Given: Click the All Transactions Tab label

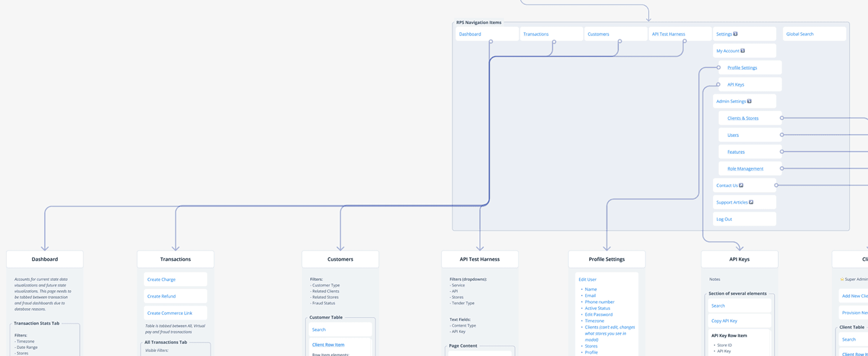Looking at the screenshot, I should [166, 343].
